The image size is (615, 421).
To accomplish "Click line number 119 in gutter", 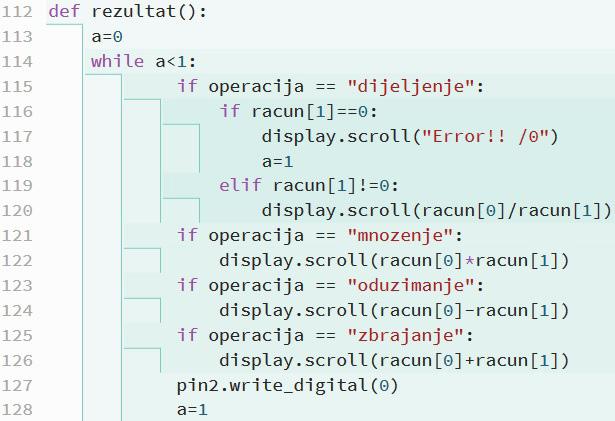I will [17, 185].
